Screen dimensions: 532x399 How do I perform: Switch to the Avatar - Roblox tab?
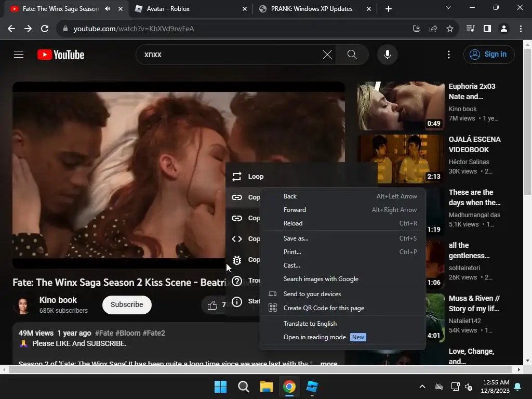click(x=191, y=9)
